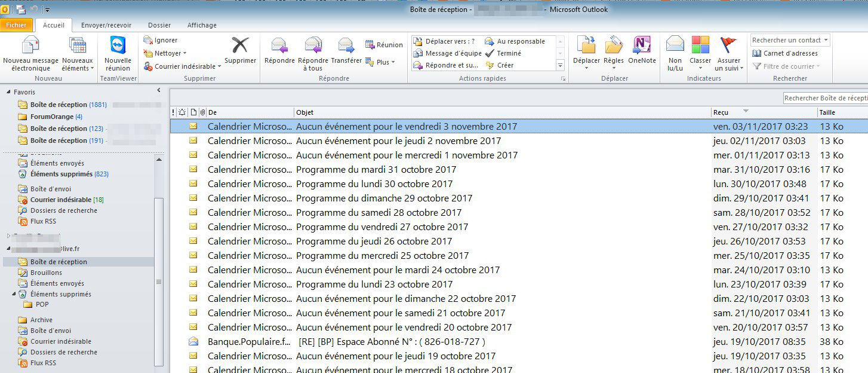Open the Quick Access Toolbar customize dropdown
The image size is (868, 373).
[x=48, y=10]
